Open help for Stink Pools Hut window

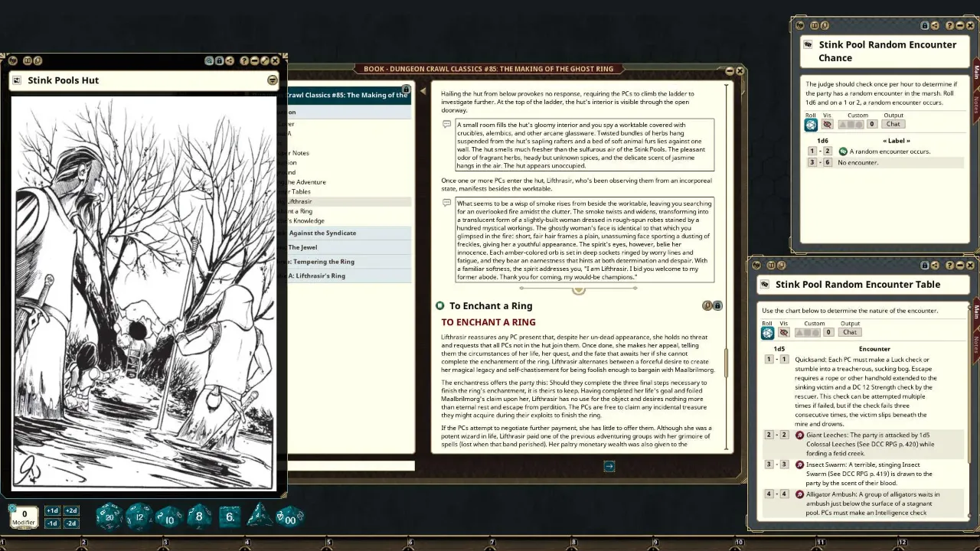click(244, 60)
